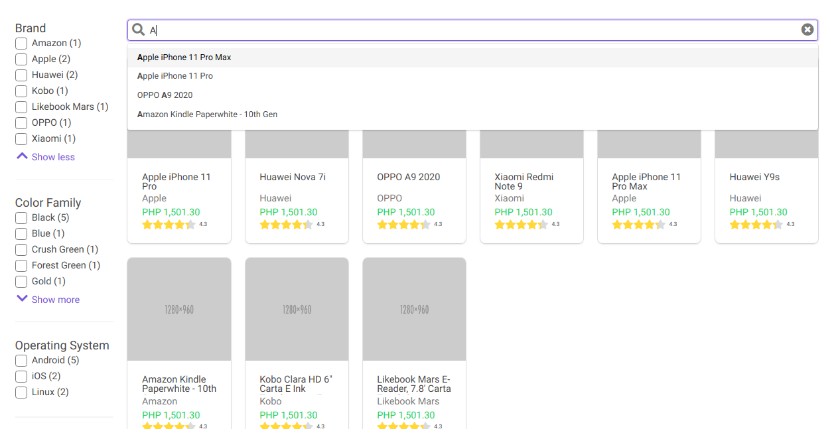The height and width of the screenshot is (442, 831).
Task: Filter by Android operating system
Action: tap(21, 361)
